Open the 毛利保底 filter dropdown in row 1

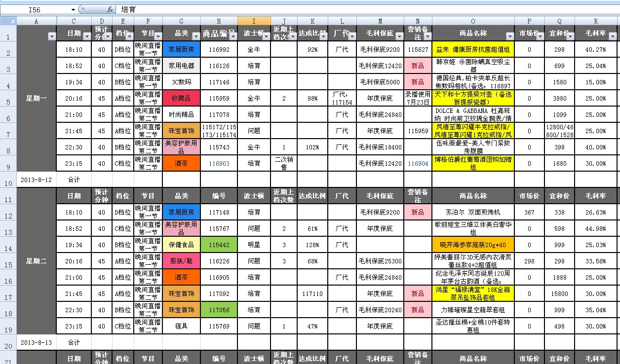tap(399, 36)
